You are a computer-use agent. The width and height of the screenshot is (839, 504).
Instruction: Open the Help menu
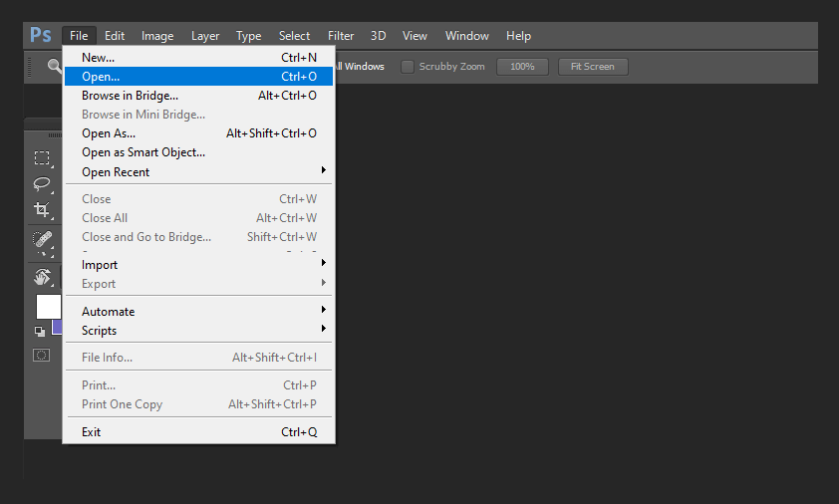click(x=518, y=36)
